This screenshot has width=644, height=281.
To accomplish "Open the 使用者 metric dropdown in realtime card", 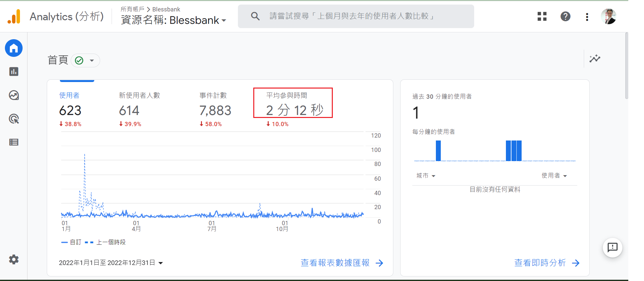I will point(554,176).
